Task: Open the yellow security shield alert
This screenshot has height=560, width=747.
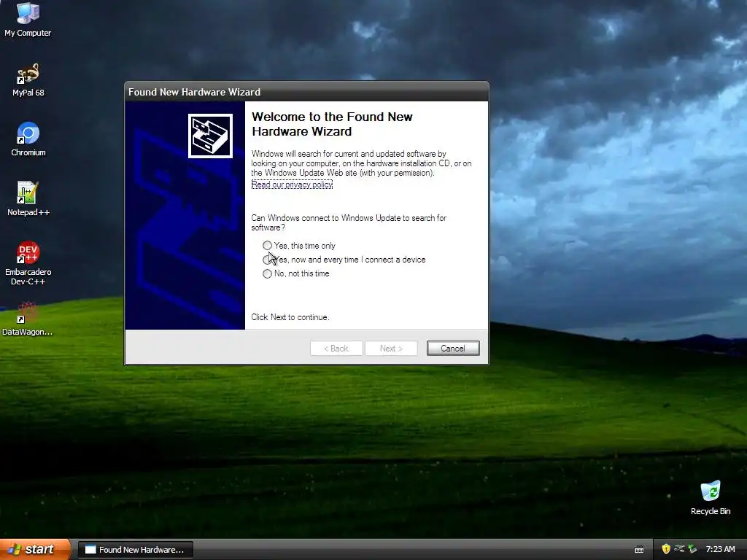Action: pyautogui.click(x=666, y=549)
